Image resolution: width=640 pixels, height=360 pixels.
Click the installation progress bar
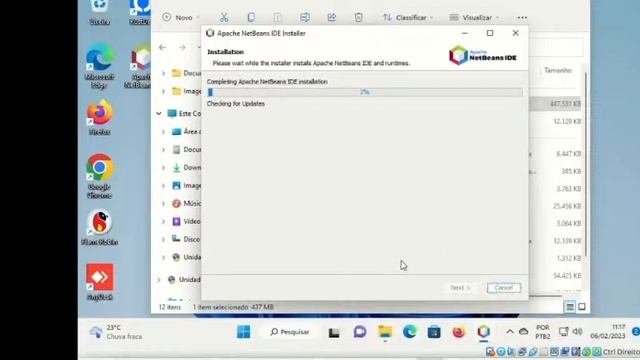pyautogui.click(x=365, y=92)
